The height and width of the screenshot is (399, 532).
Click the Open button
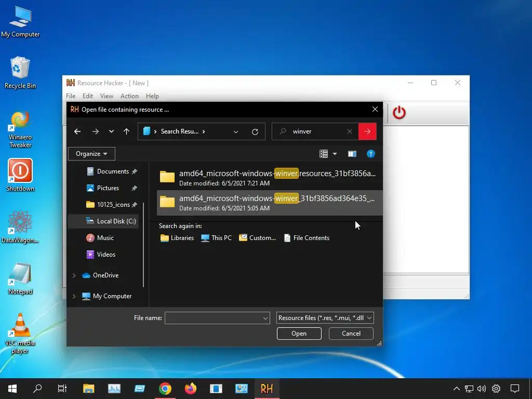coord(299,334)
